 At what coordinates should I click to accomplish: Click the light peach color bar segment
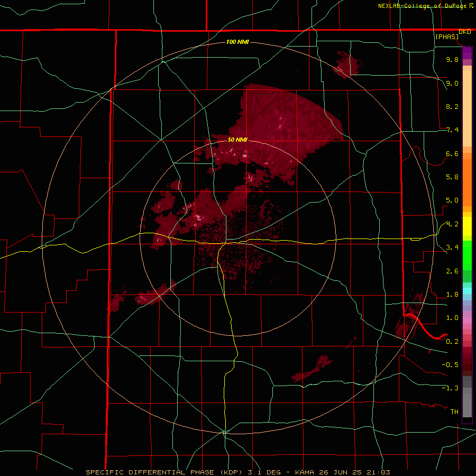coord(467,108)
